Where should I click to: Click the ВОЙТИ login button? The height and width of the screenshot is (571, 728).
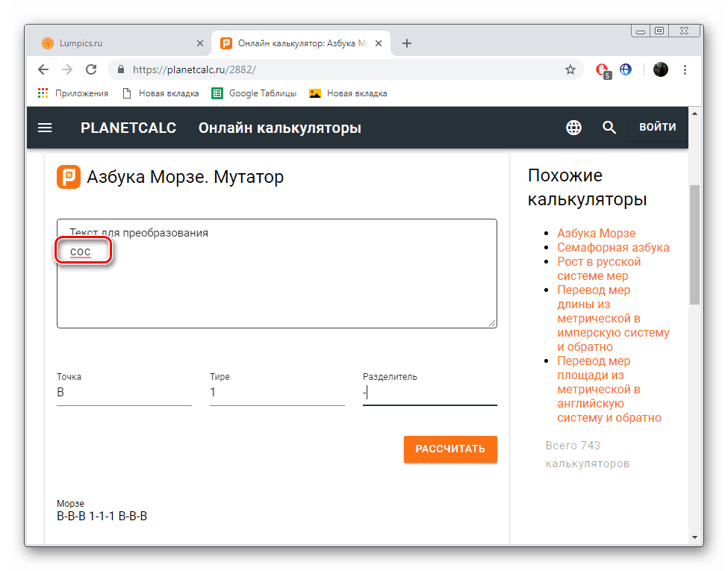657,127
